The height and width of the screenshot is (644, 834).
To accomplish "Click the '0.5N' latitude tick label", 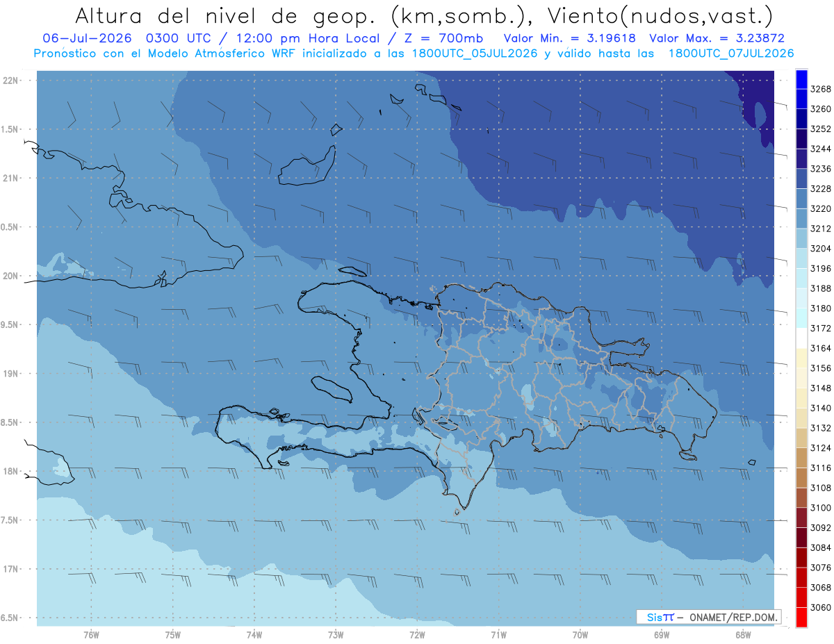I will pos(8,227).
